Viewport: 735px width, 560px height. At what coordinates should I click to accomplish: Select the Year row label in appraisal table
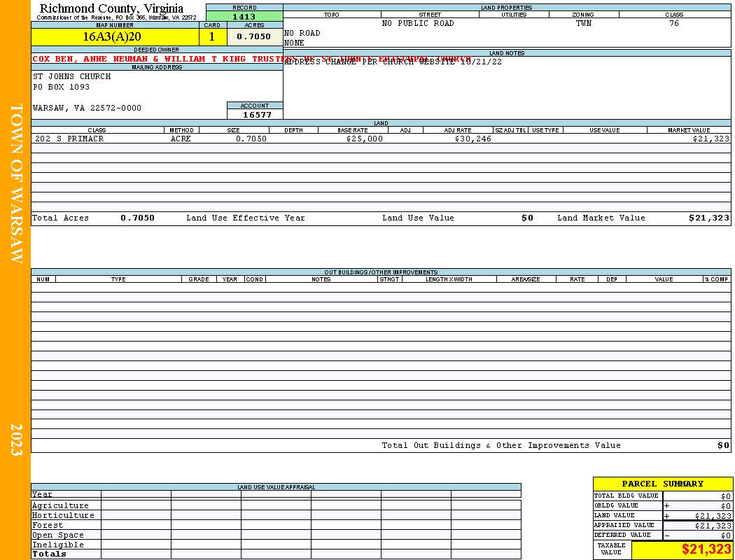click(x=42, y=494)
